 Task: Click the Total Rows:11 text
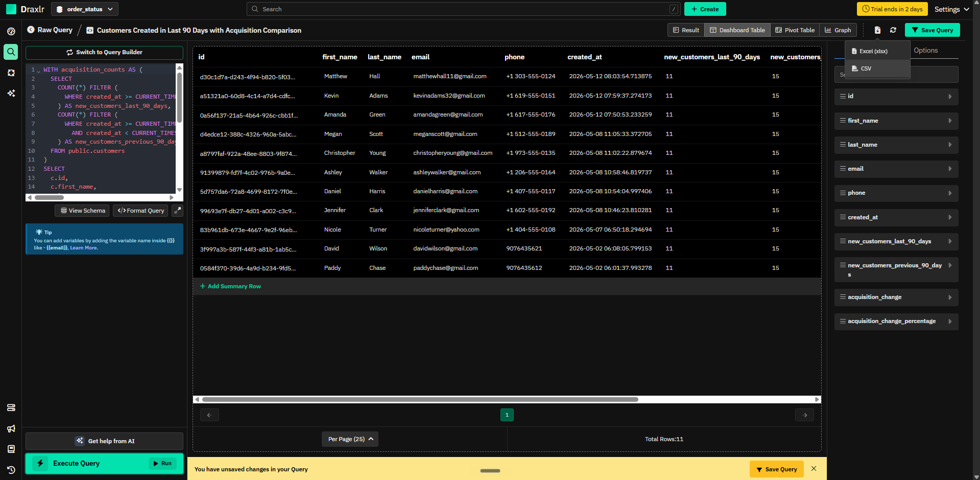pos(664,439)
